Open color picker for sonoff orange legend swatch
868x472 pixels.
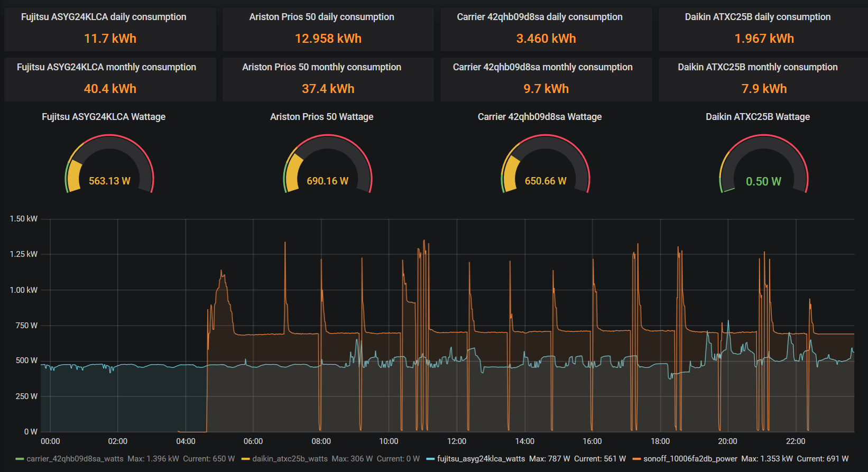coord(636,459)
